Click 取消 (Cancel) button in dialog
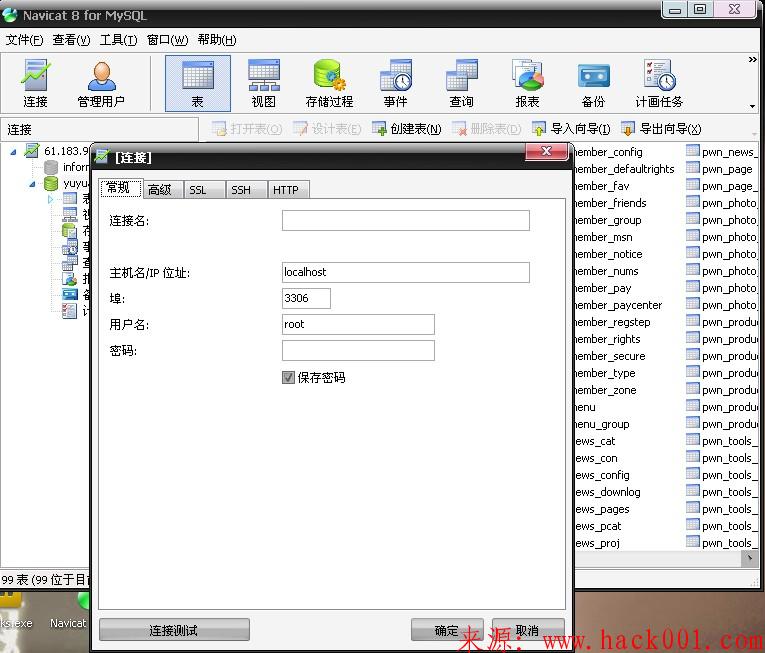765x653 pixels. 528,630
